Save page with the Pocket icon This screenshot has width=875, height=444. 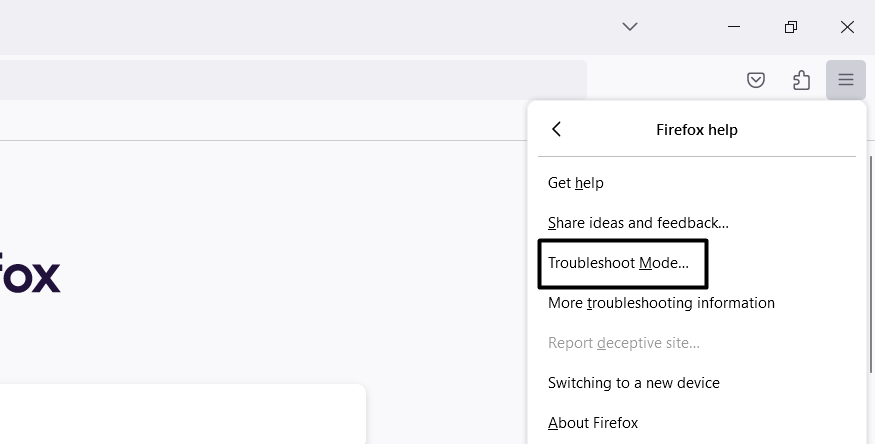tap(756, 81)
